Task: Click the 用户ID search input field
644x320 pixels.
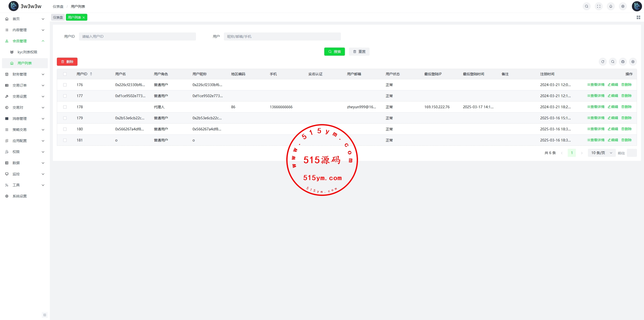Action: click(x=137, y=37)
